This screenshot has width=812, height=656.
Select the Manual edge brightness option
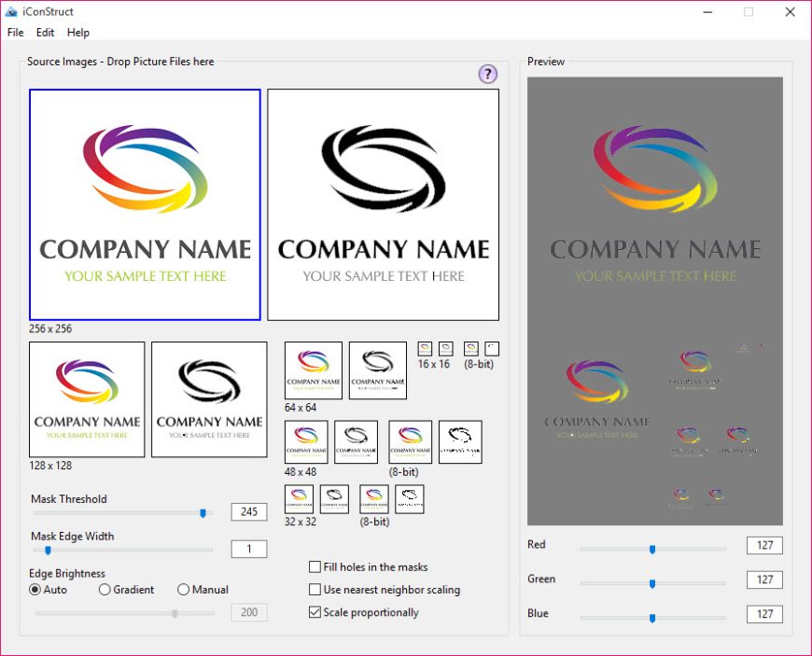coord(183,590)
